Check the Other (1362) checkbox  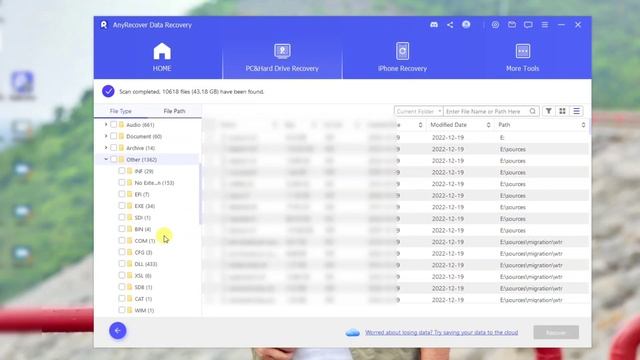[113, 159]
